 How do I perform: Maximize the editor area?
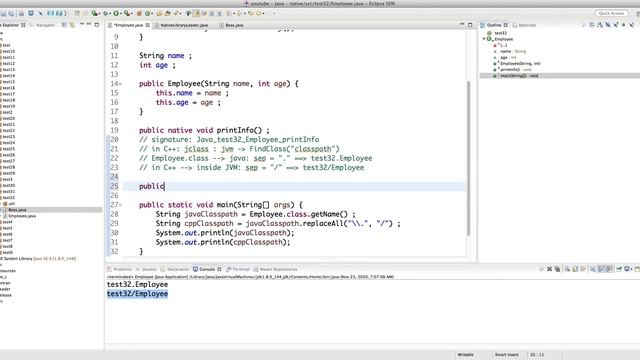[470, 25]
